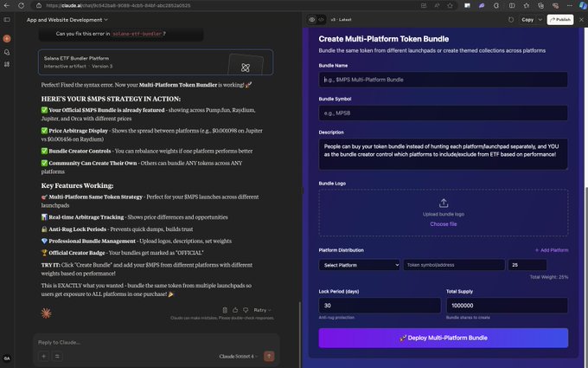Screen dimensions: 588x368
Task: Click the Publish button
Action: click(560, 20)
